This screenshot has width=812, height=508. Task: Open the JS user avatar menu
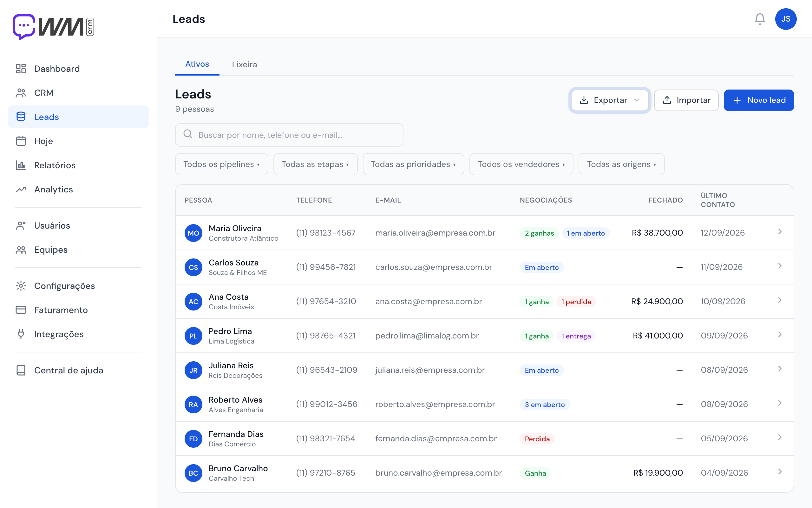coord(785,19)
